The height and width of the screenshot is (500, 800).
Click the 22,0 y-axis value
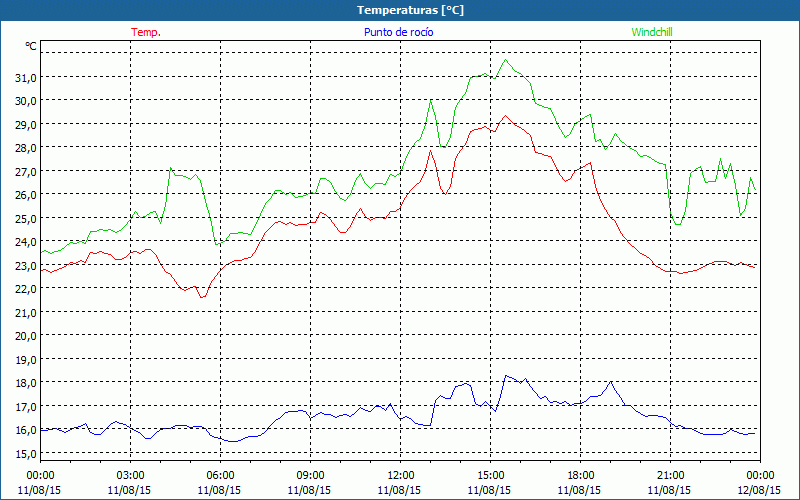tap(26, 289)
